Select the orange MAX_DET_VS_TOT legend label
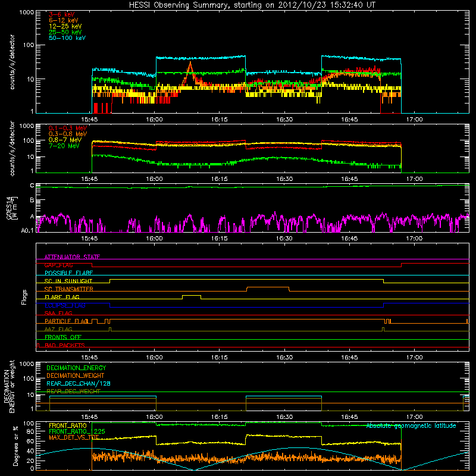Viewport: 476px width, 476px height. [x=73, y=437]
